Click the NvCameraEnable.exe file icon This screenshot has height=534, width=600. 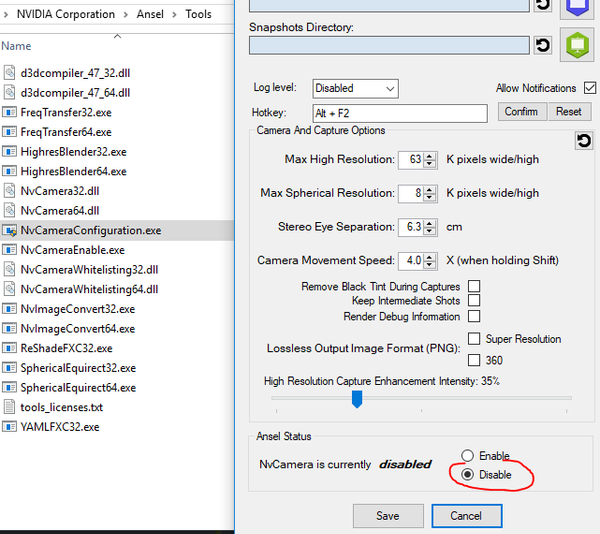pyautogui.click(x=9, y=250)
